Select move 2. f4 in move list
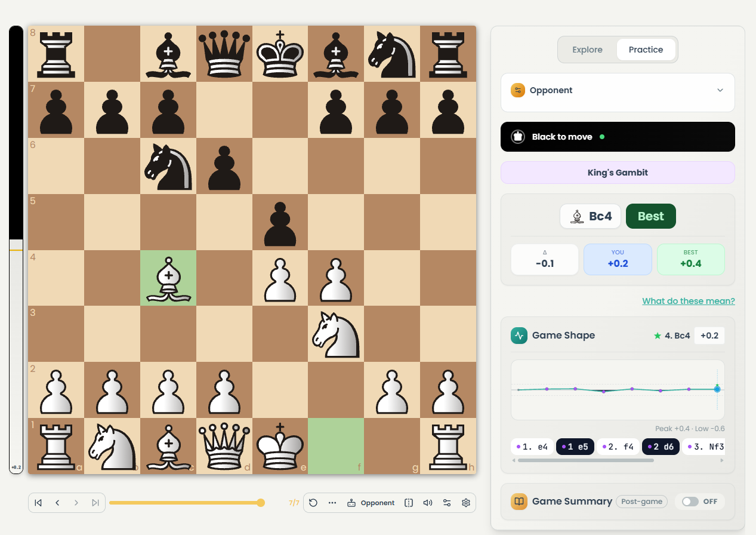This screenshot has height=535, width=756. [x=618, y=447]
